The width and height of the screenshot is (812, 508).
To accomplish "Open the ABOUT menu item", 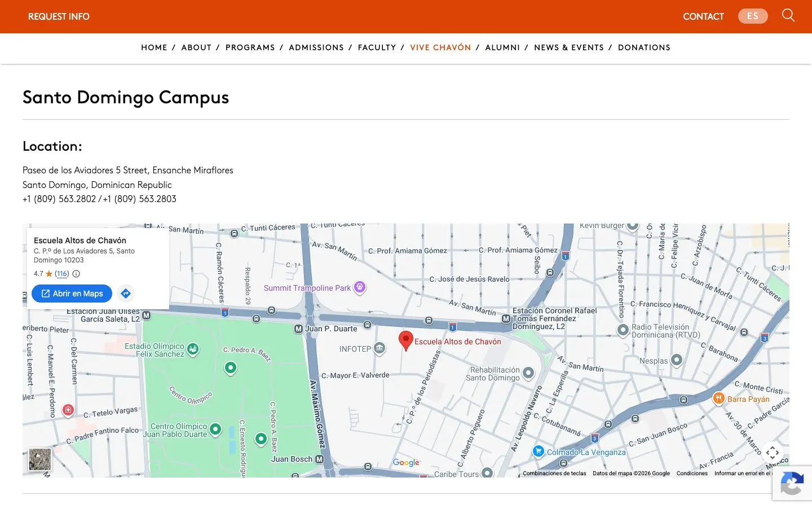I will (x=196, y=48).
